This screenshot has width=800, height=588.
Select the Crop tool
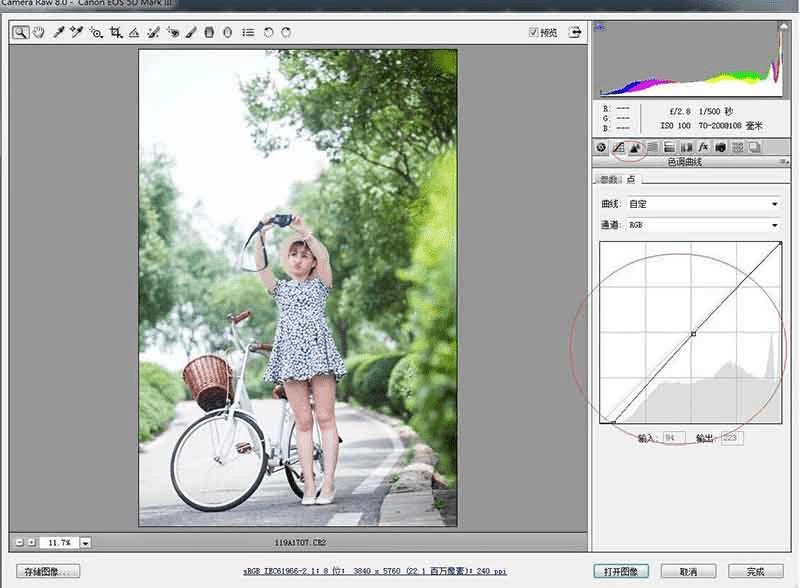(115, 32)
